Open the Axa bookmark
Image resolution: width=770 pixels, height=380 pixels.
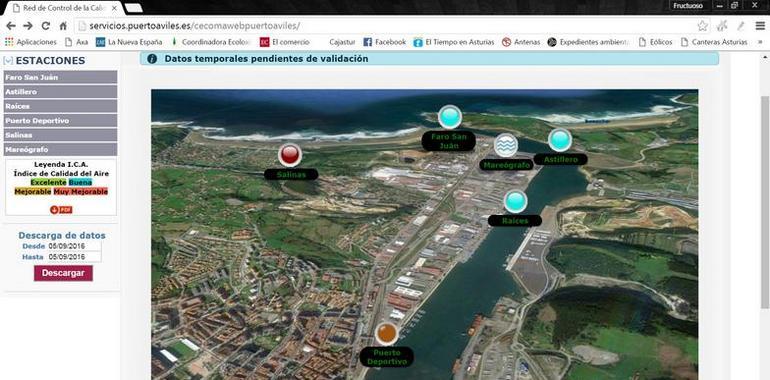coord(76,42)
